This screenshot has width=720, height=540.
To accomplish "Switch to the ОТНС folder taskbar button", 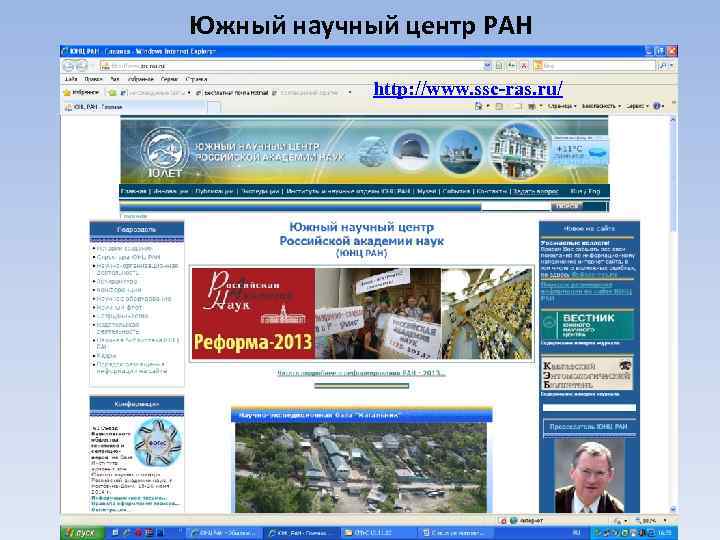I will (x=378, y=533).
